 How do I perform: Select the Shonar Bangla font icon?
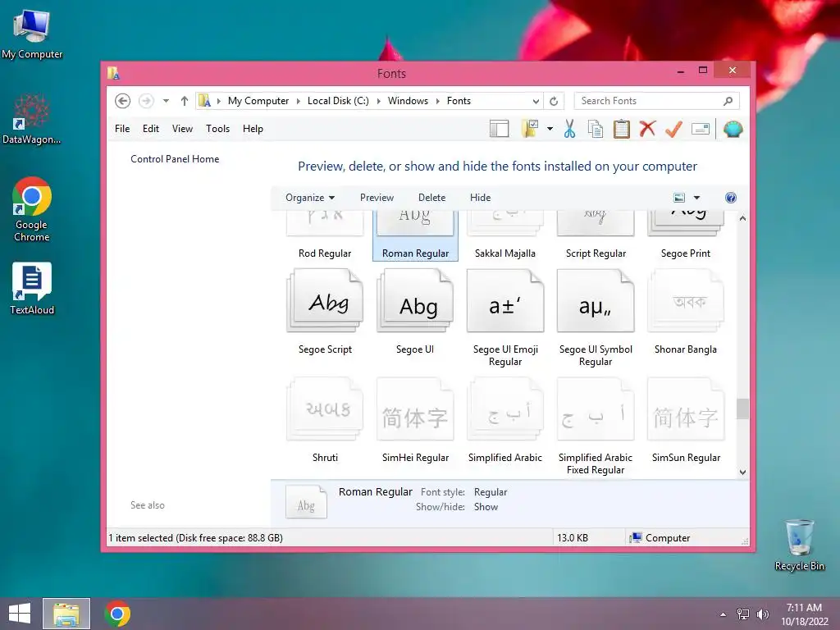coord(686,300)
